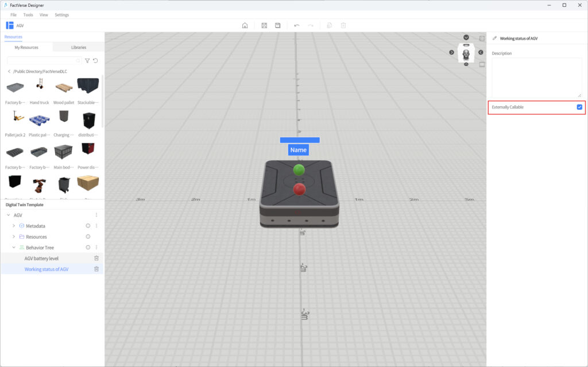Click the Save icon in toolbar
This screenshot has height=367, width=588.
coord(264,25)
